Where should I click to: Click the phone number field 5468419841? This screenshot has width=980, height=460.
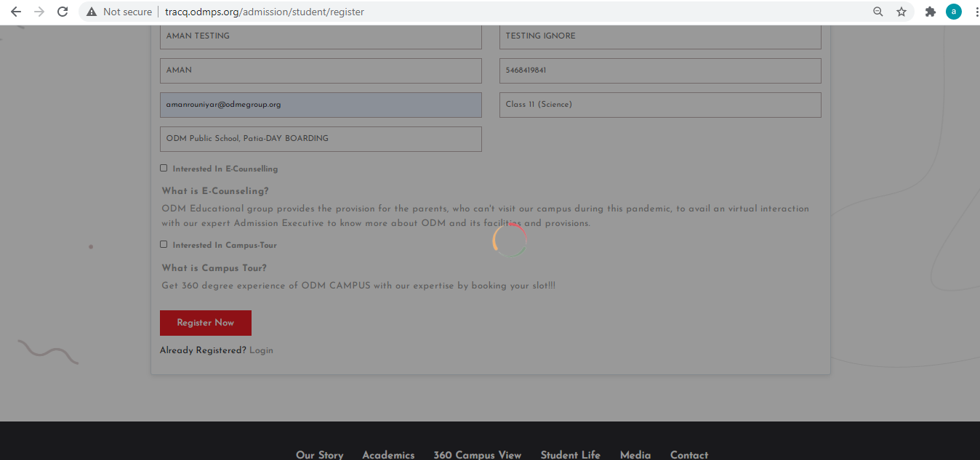pos(659,70)
